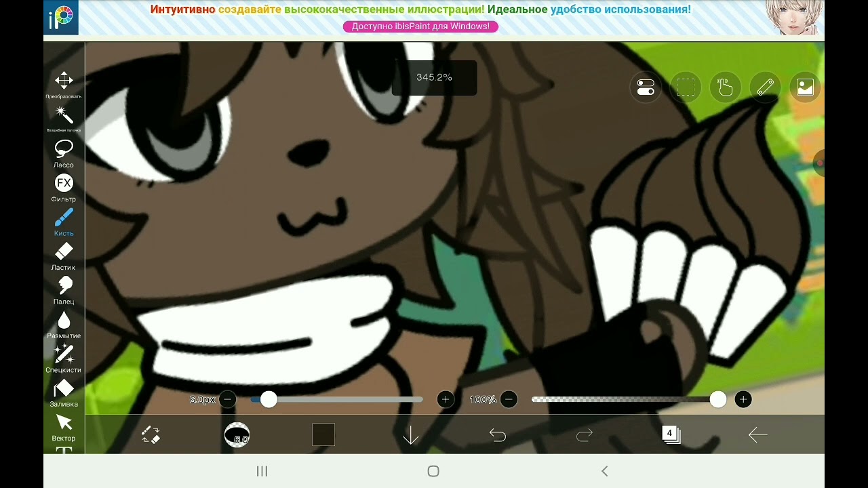Select the Smudge (Палец) tool
Image resolution: width=868 pixels, height=488 pixels.
(x=64, y=290)
